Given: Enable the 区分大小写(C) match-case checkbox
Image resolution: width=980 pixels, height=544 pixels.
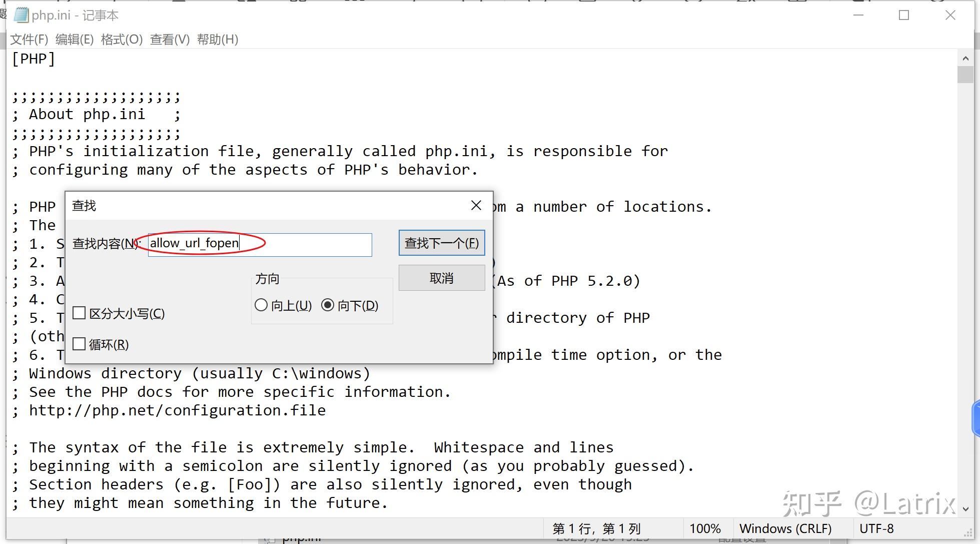Looking at the screenshot, I should click(79, 313).
